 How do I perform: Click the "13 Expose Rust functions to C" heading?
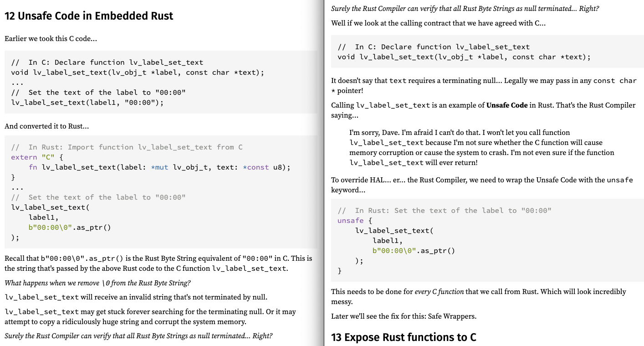tap(404, 337)
